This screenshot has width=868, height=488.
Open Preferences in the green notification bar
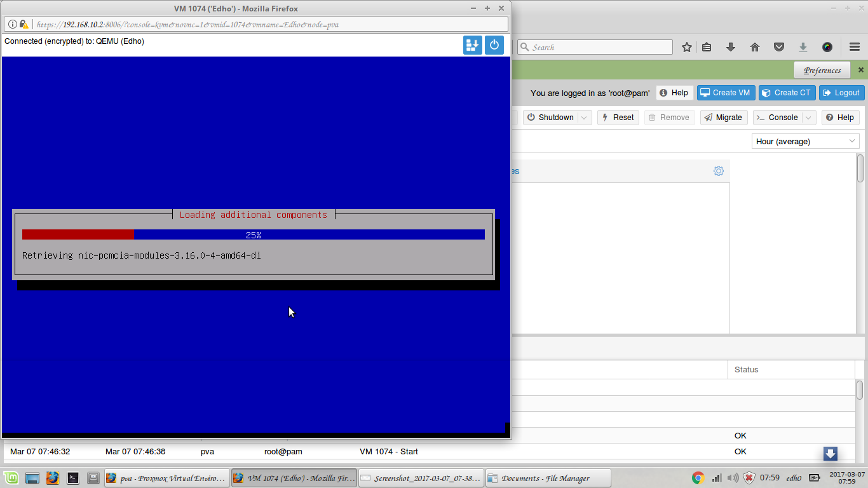tap(822, 70)
